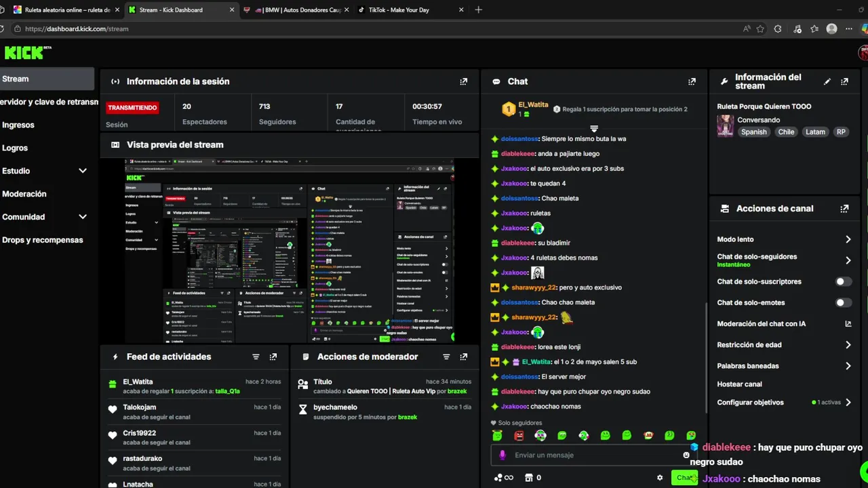The image size is (868, 488).
Task: Open Moderación del chat con IA link icon
Action: [x=848, y=324]
